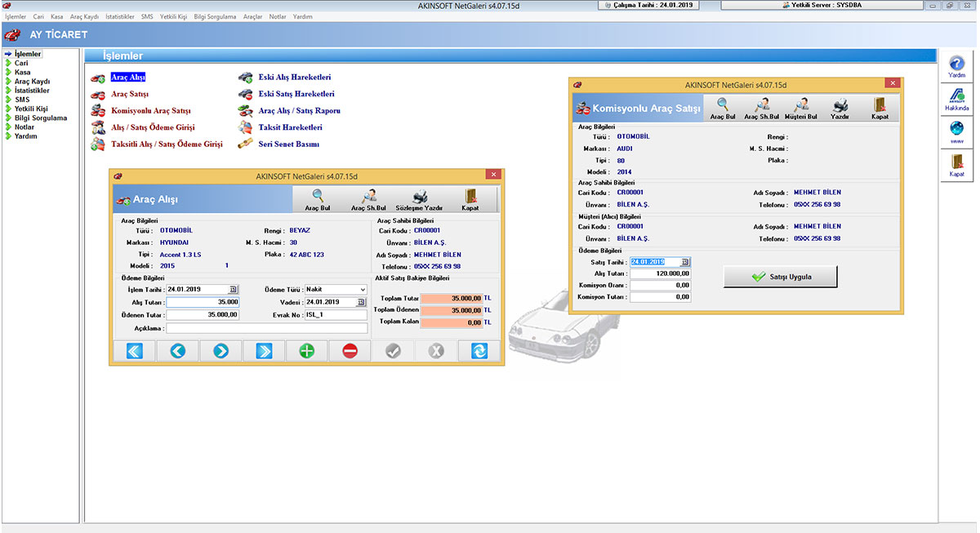Image resolution: width=980 pixels, height=533 pixels.
Task: Click Sözleşme Yazdır printer icon
Action: (419, 198)
